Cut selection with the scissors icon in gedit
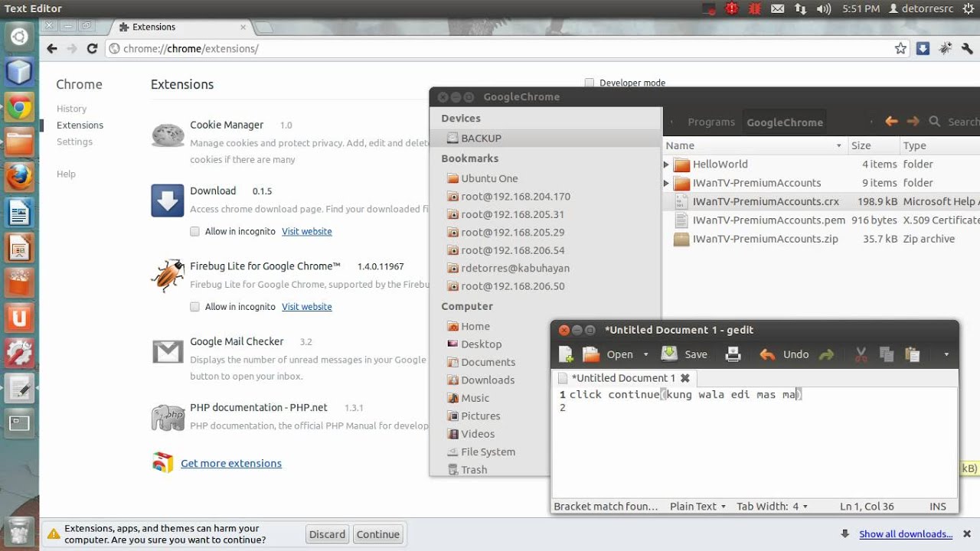 pos(861,354)
